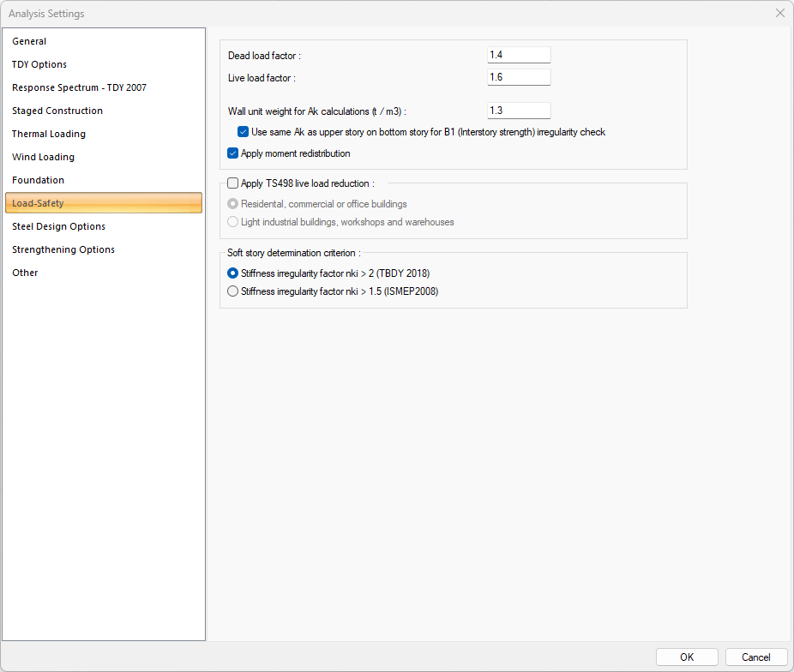The width and height of the screenshot is (794, 672).
Task: Switch to Foundation settings
Action: (103, 180)
